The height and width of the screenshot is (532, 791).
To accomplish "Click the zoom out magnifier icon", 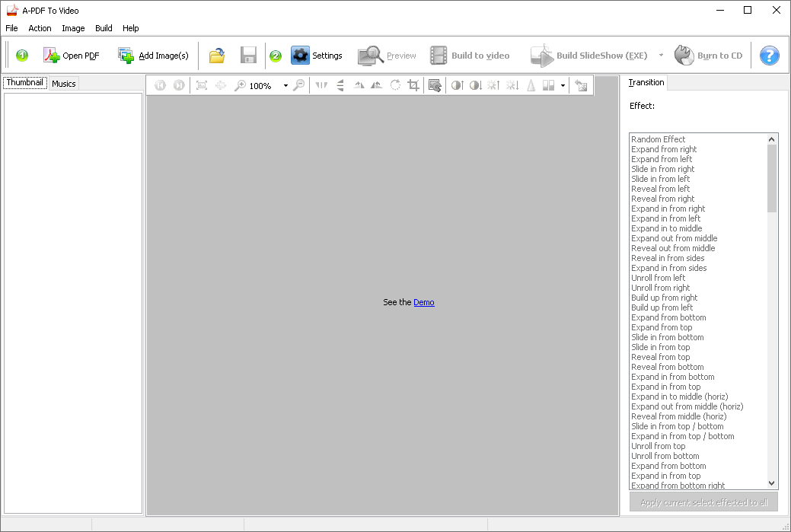I will pyautogui.click(x=299, y=85).
